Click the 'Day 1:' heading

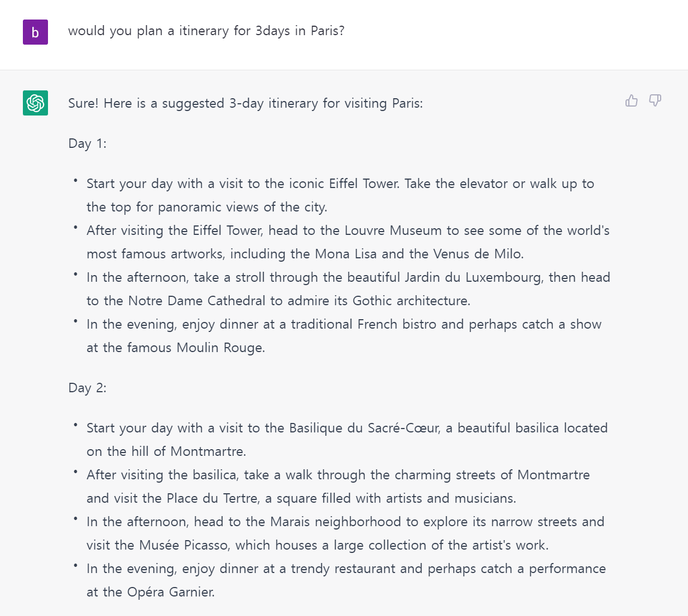point(88,143)
